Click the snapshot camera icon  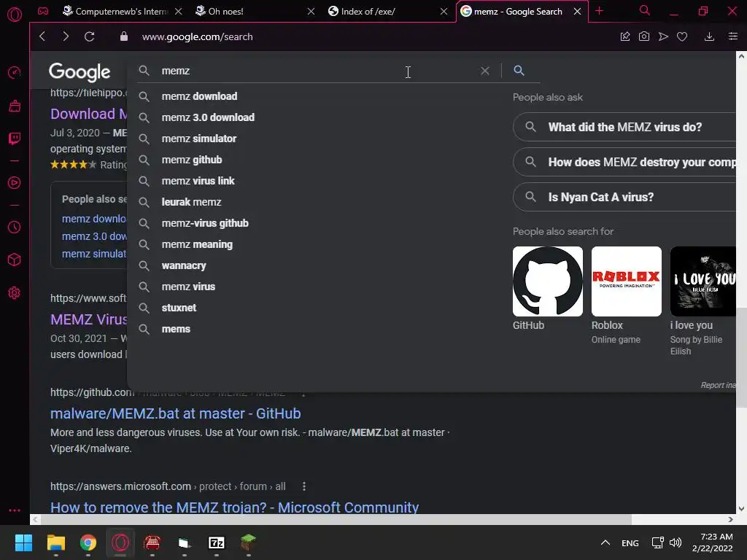tap(643, 36)
